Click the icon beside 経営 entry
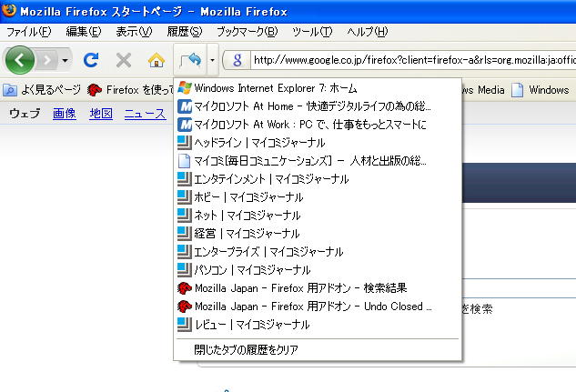This screenshot has width=576, height=392. click(x=185, y=234)
